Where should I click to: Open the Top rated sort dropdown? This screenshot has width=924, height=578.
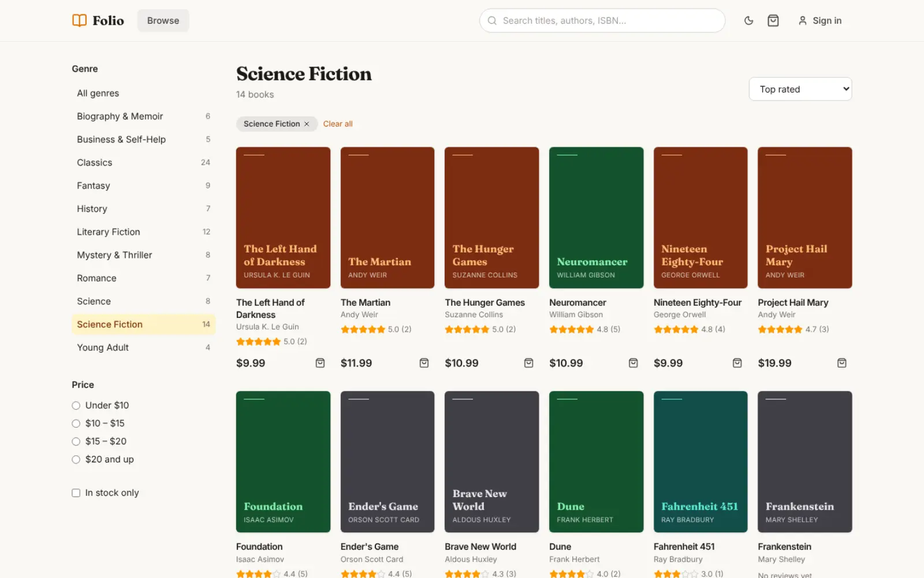tap(800, 89)
